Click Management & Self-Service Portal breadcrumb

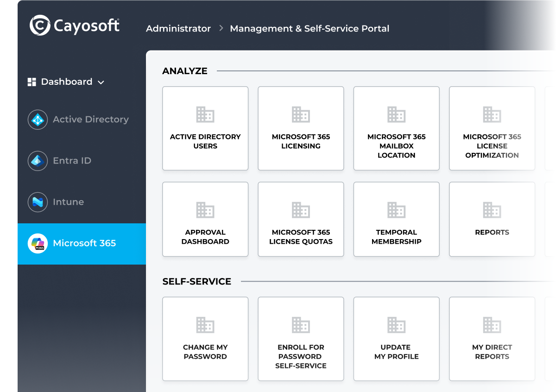pyautogui.click(x=310, y=29)
